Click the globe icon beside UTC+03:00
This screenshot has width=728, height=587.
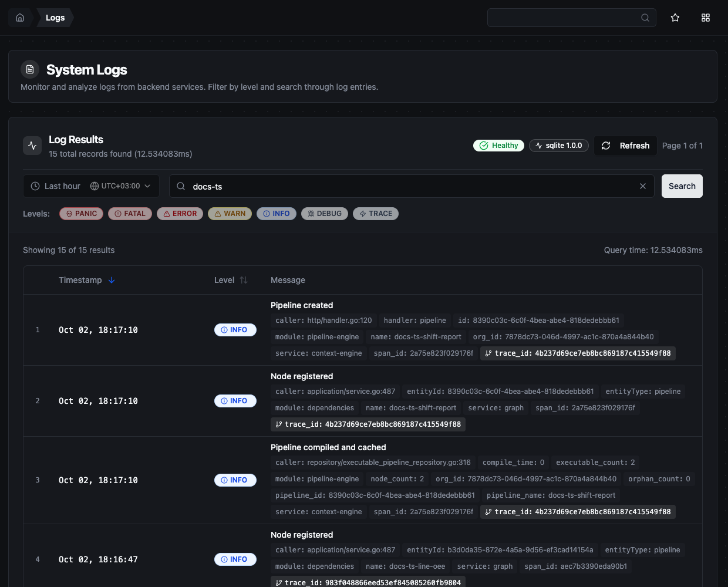point(95,186)
